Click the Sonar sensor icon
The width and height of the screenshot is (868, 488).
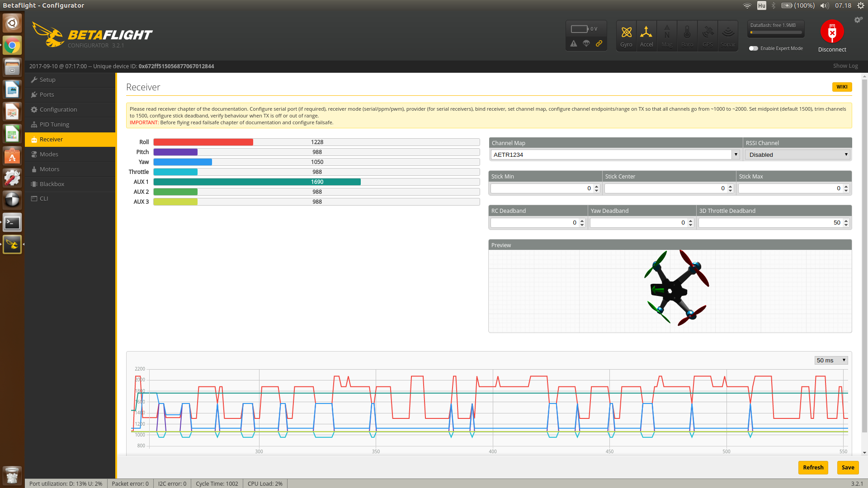click(728, 36)
